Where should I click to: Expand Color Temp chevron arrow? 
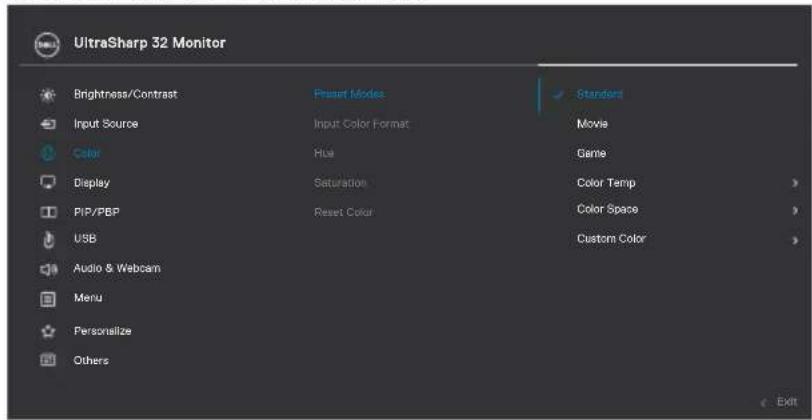[795, 183]
